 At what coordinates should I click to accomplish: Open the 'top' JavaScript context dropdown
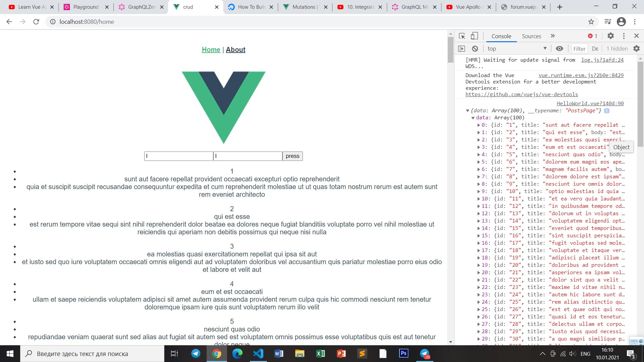pyautogui.click(x=517, y=49)
